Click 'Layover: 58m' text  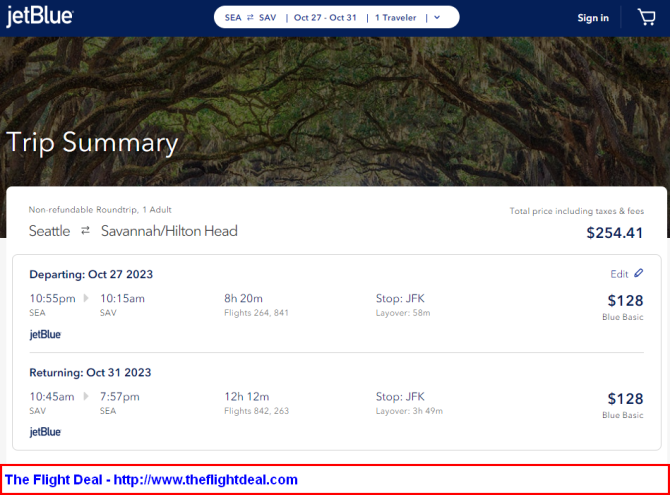coord(403,313)
